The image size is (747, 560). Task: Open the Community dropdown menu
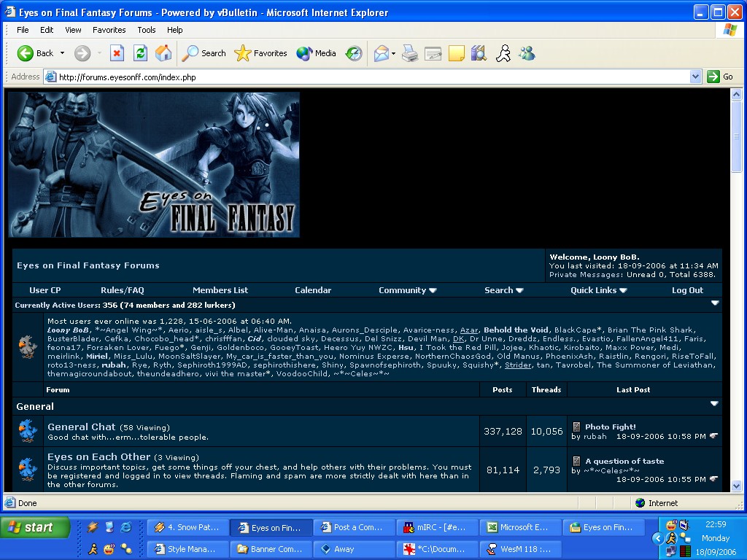tap(407, 290)
